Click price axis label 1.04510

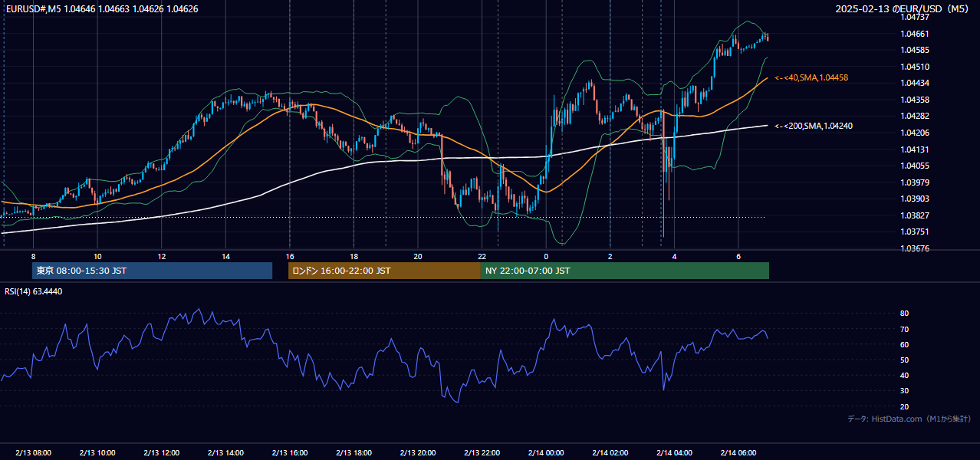pos(914,67)
